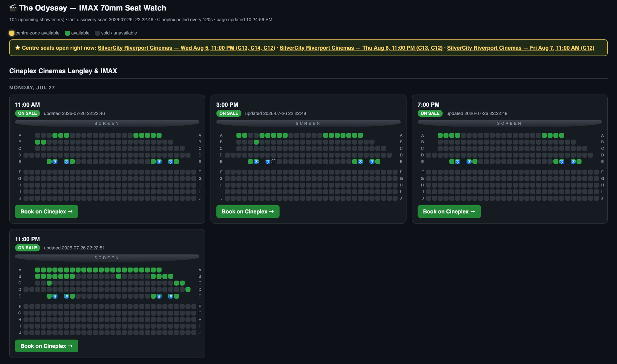Select rightmost wheelchair seat in 11:00 PM row E
Image resolution: width=617 pixels, height=364 pixels.
[171, 296]
